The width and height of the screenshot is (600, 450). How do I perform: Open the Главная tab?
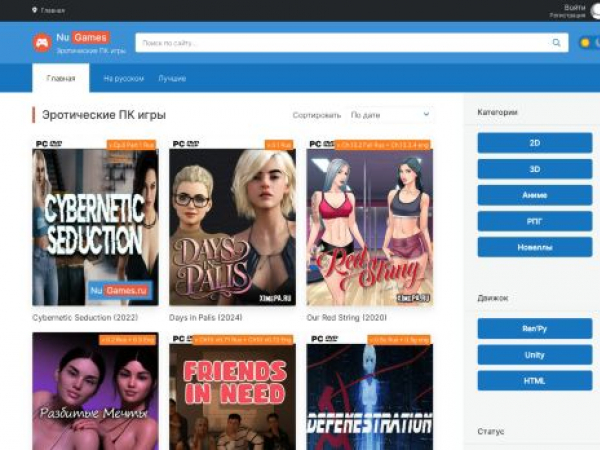point(61,78)
